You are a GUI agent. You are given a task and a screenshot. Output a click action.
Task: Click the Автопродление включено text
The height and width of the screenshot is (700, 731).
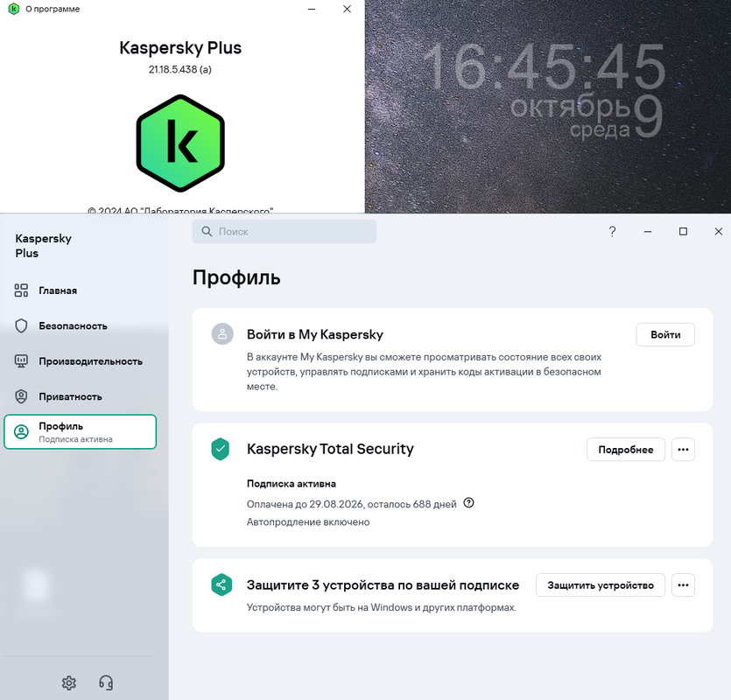click(308, 522)
